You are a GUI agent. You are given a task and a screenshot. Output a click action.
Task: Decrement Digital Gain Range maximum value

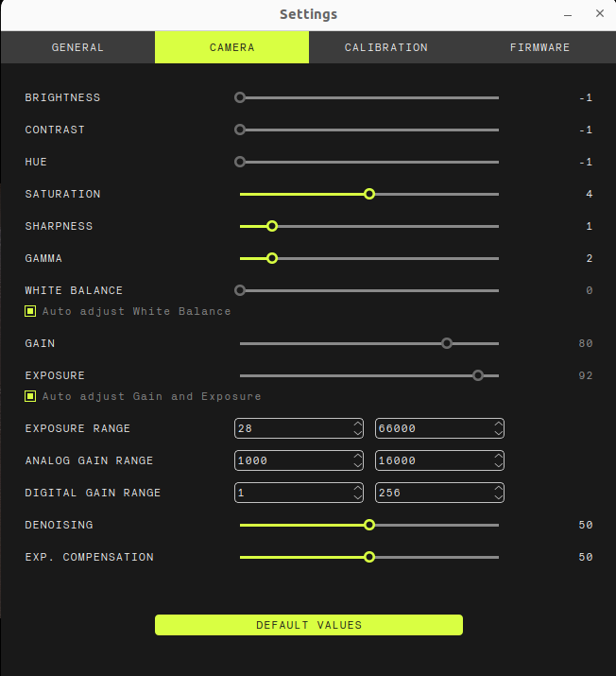pos(498,497)
